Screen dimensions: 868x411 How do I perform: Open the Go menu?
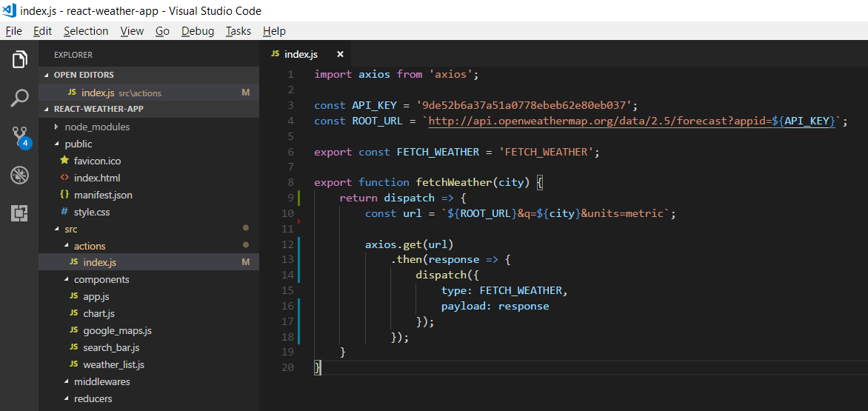(x=162, y=31)
